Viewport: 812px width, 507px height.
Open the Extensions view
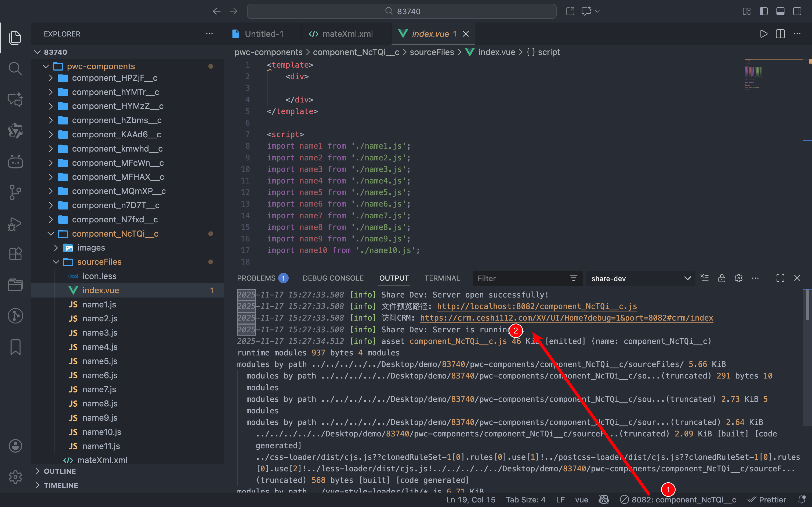click(15, 254)
